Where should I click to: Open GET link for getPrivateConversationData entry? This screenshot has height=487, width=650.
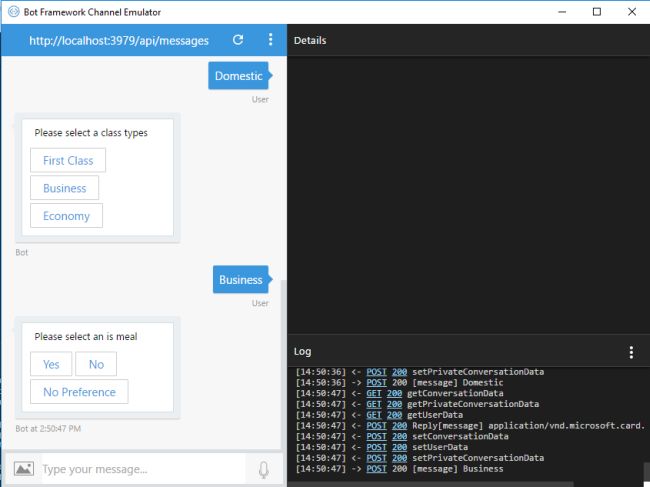[x=374, y=404]
